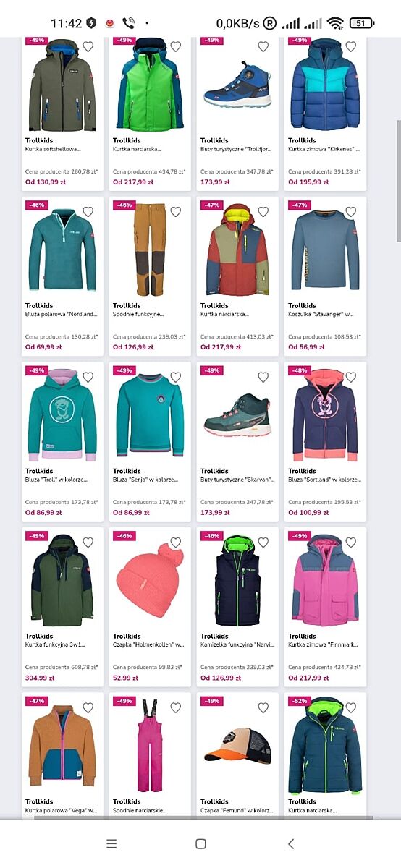Add Kirkenes winter jacket to wishlist heart
This screenshot has width=401, height=868.
(350, 47)
